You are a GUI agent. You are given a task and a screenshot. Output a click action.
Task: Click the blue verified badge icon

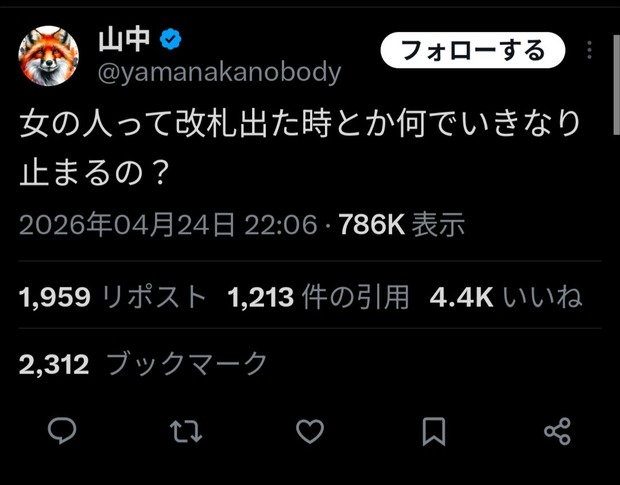click(x=171, y=39)
